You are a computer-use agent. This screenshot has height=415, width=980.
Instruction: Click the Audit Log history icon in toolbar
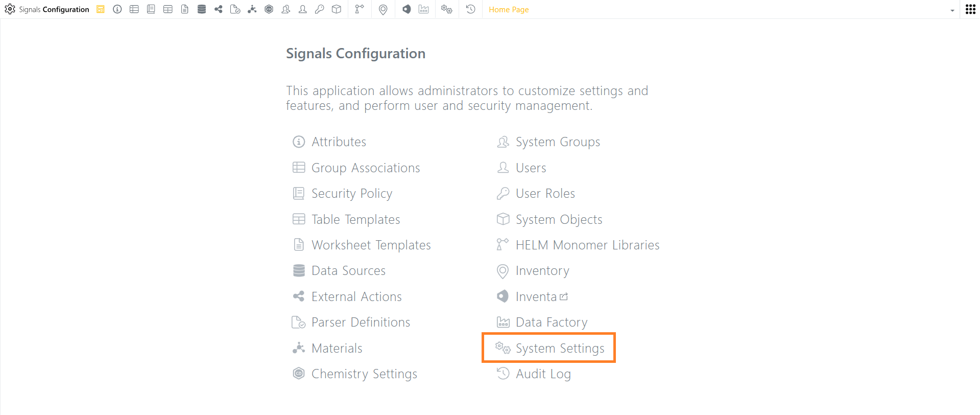click(x=471, y=9)
